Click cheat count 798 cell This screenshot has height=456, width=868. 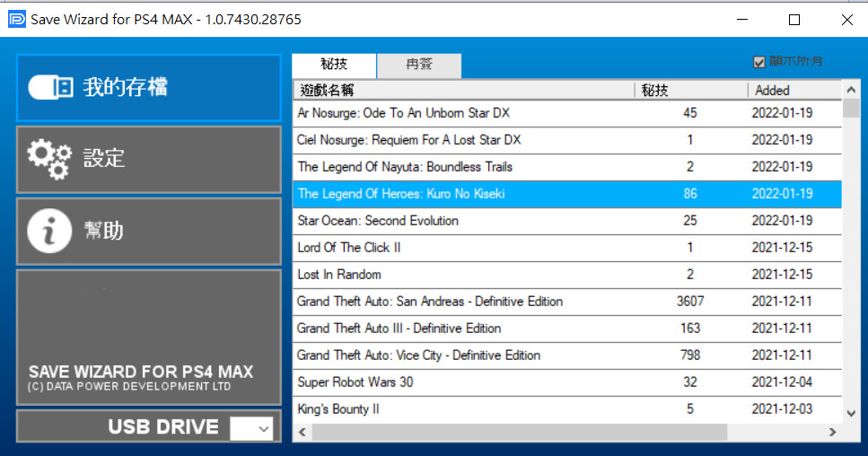pyautogui.click(x=690, y=355)
